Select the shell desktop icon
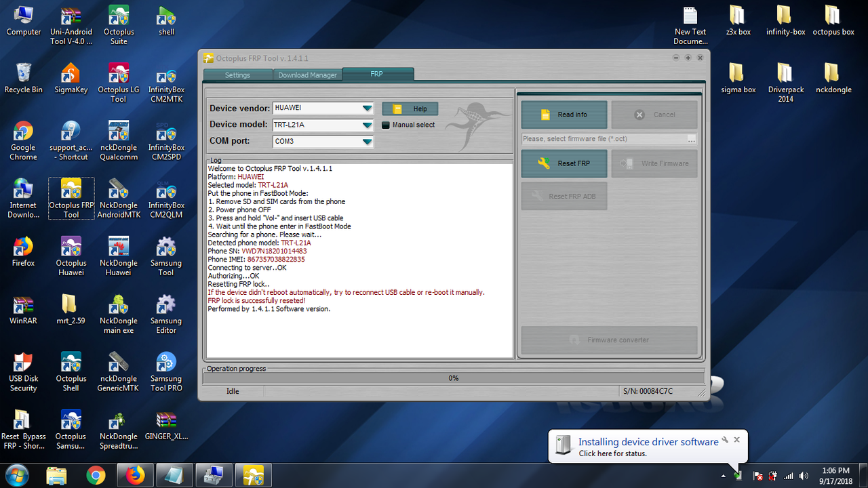 [x=166, y=22]
